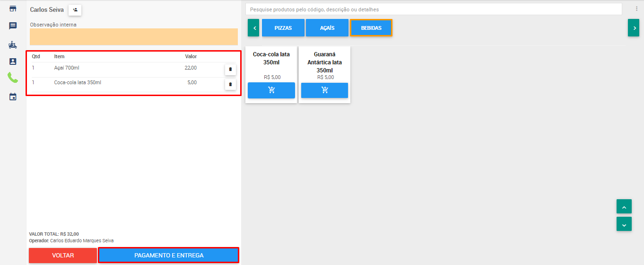Add Coca-cola lata 350ml to cart
This screenshot has height=265, width=644.
[271, 90]
